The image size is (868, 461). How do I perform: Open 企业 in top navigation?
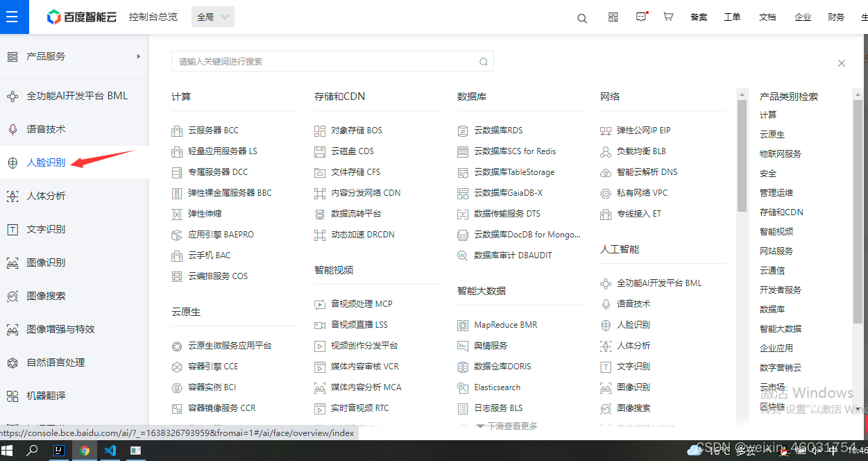coord(803,17)
